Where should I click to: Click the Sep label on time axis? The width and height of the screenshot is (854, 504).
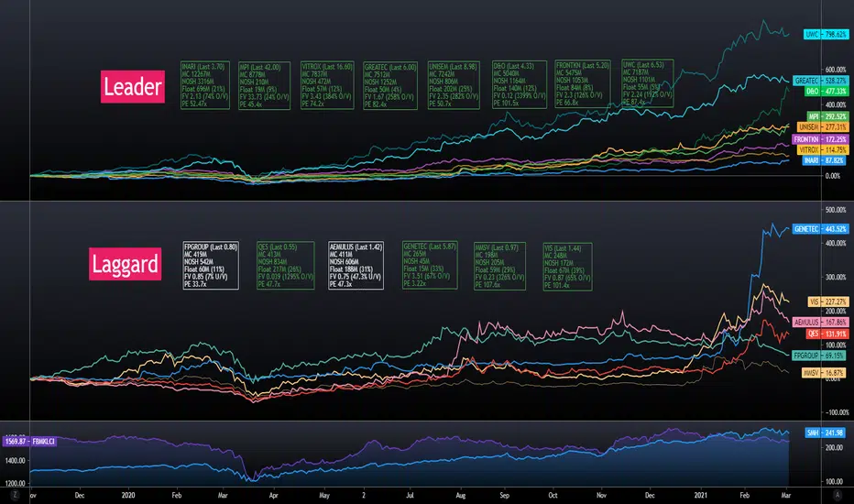[x=504, y=495]
